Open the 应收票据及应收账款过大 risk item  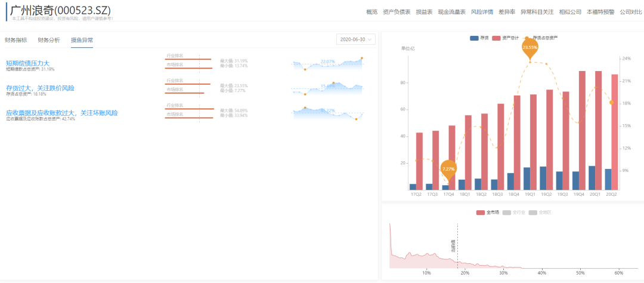62,113
